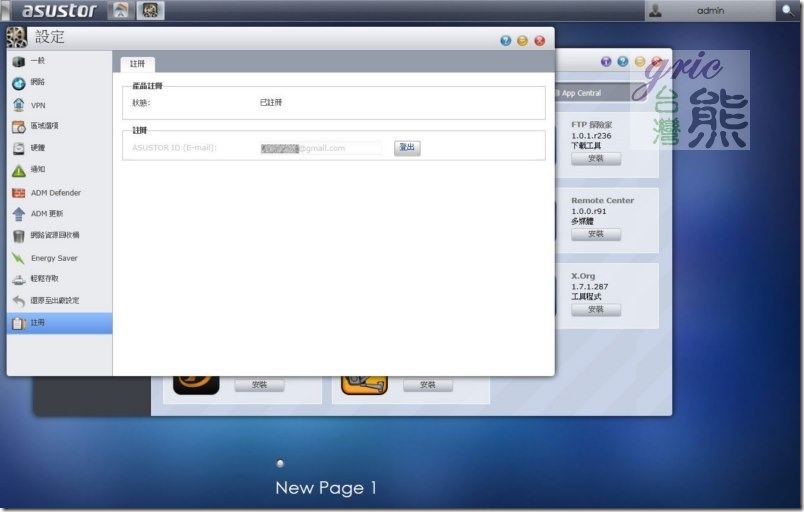Click the 已註冊 status text

pyautogui.click(x=271, y=103)
